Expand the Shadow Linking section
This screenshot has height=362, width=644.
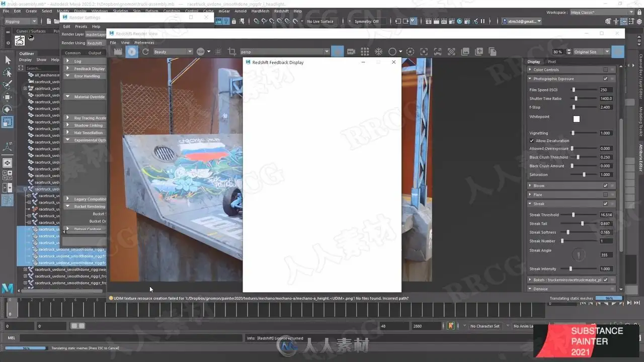click(x=68, y=125)
